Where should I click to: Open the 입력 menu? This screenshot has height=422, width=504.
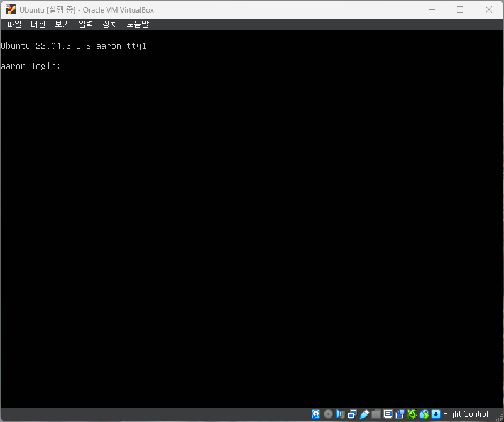86,24
